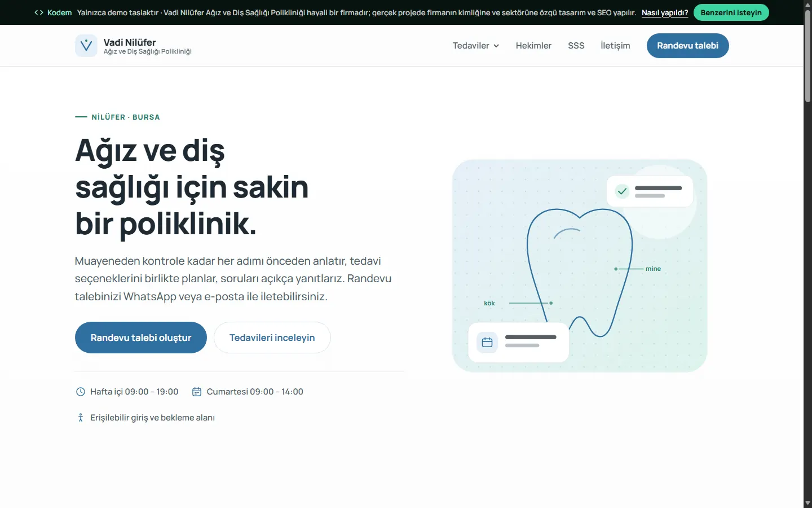Open the Hekimler menu item
This screenshot has width=812, height=508.
pyautogui.click(x=533, y=46)
